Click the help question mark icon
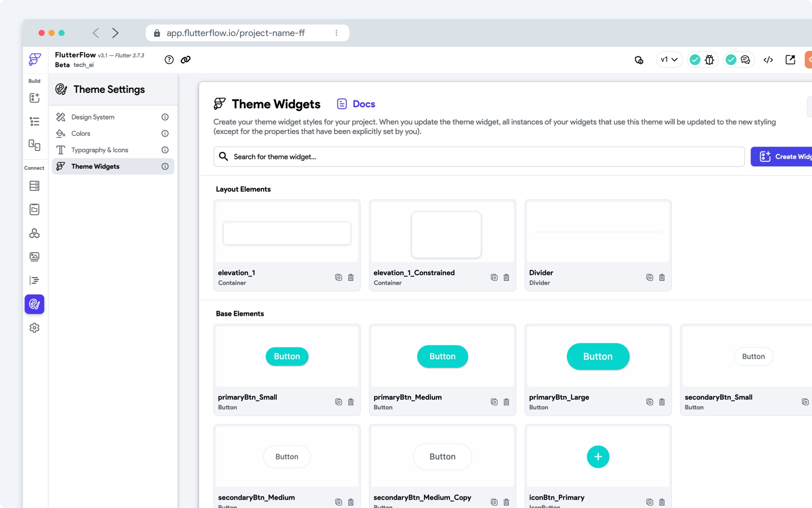Image resolution: width=812 pixels, height=508 pixels. click(x=169, y=60)
